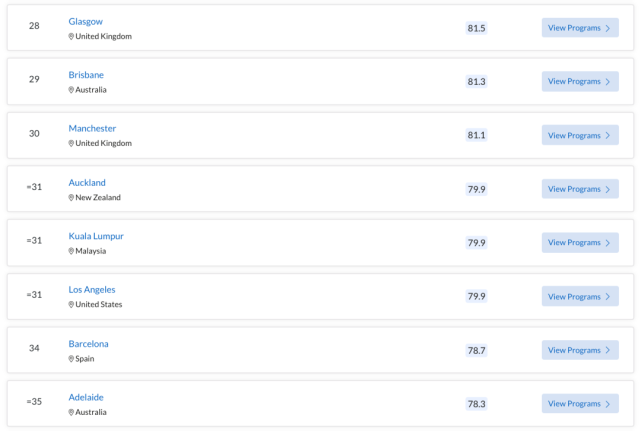Screen dimensions: 641x431
Task: View Programs for Los Angeles
Action: 580,296
